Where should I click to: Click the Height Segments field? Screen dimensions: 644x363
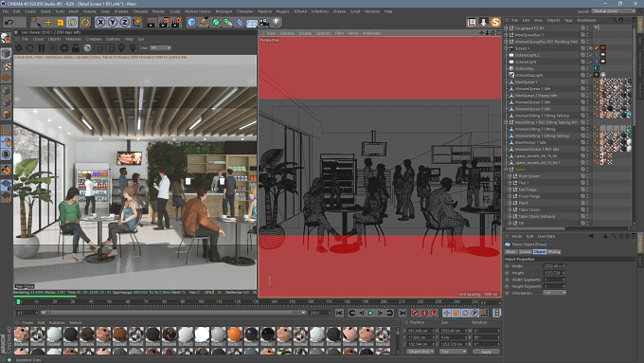tap(554, 286)
